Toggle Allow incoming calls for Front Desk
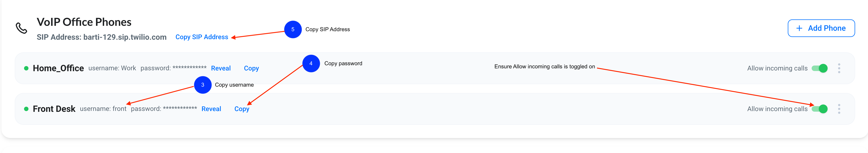This screenshot has width=868, height=153. click(820, 109)
